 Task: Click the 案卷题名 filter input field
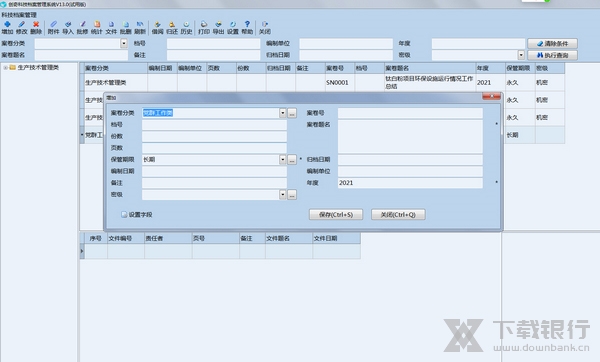[81, 55]
